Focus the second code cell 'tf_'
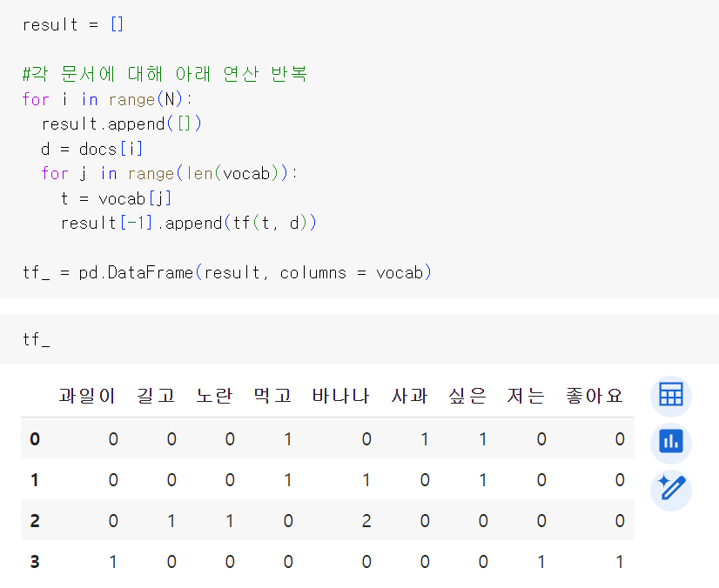This screenshot has width=719, height=588. pyautogui.click(x=359, y=339)
